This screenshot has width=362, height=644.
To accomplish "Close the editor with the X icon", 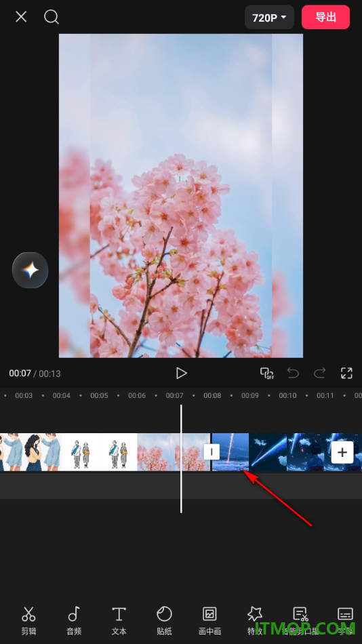I will (21, 17).
